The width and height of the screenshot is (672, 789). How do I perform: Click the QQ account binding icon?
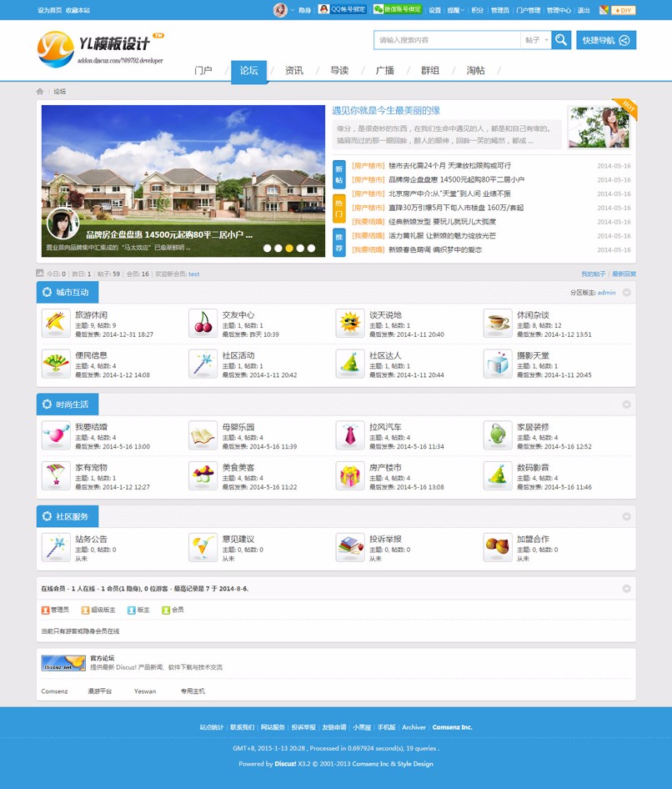[x=323, y=10]
